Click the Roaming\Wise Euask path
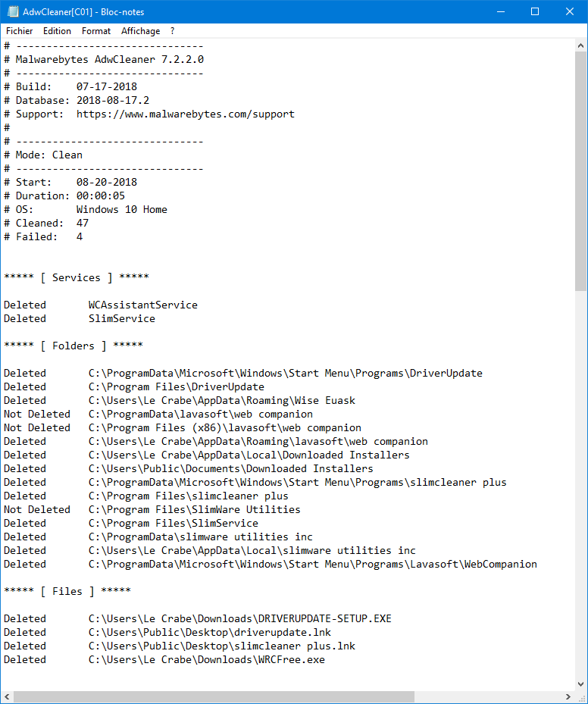The image size is (588, 704). 222,400
